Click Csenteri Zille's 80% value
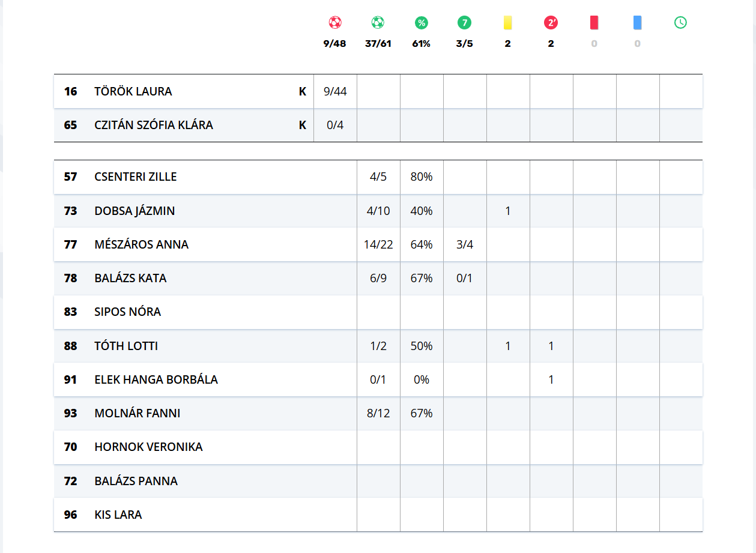756x553 pixels. click(x=422, y=177)
